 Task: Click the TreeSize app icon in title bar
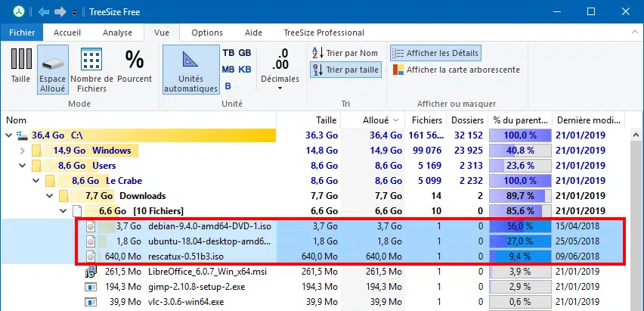(18, 11)
